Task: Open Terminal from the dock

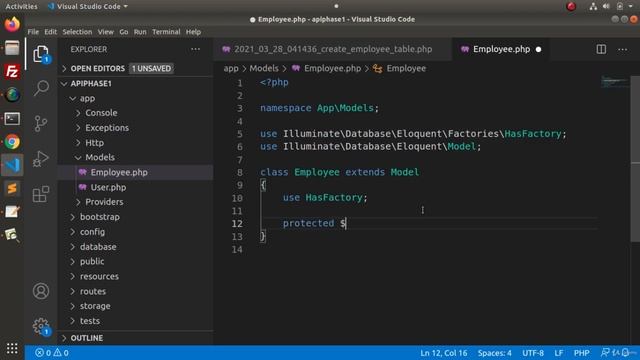Action: [12, 119]
